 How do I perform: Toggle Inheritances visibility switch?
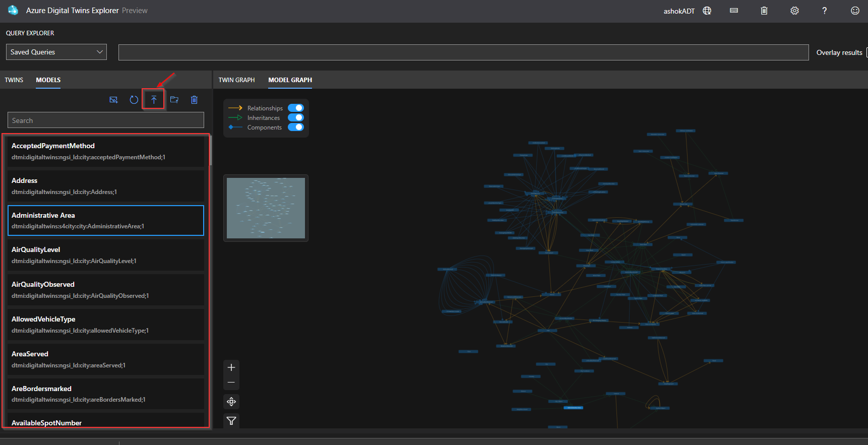296,117
